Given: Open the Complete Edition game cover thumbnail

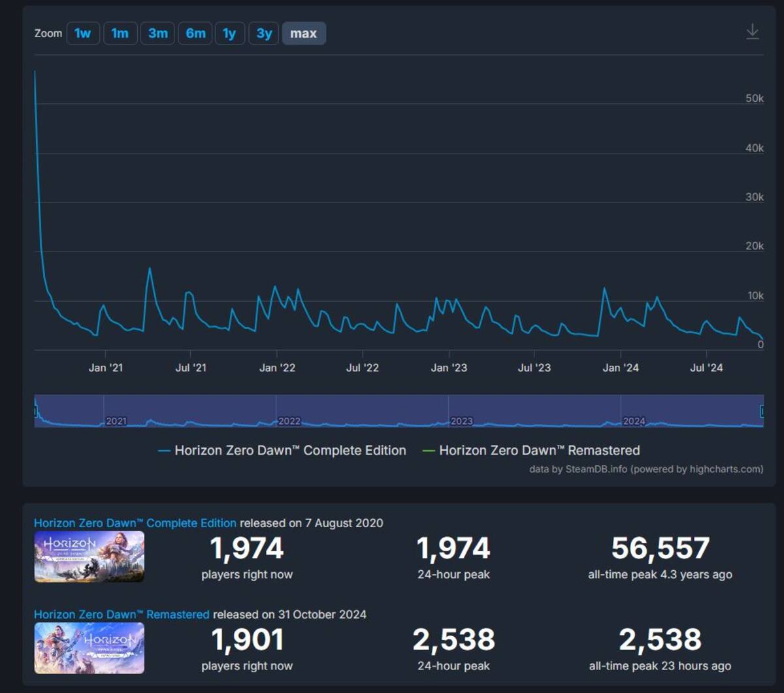Looking at the screenshot, I should tap(90, 556).
